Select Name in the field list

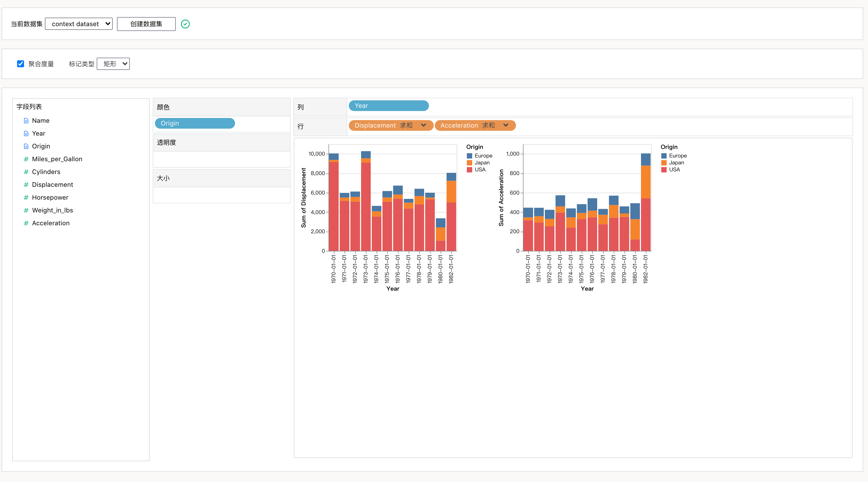(41, 121)
